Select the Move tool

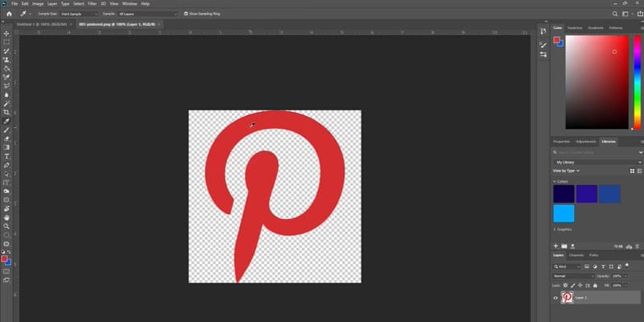(x=6, y=33)
